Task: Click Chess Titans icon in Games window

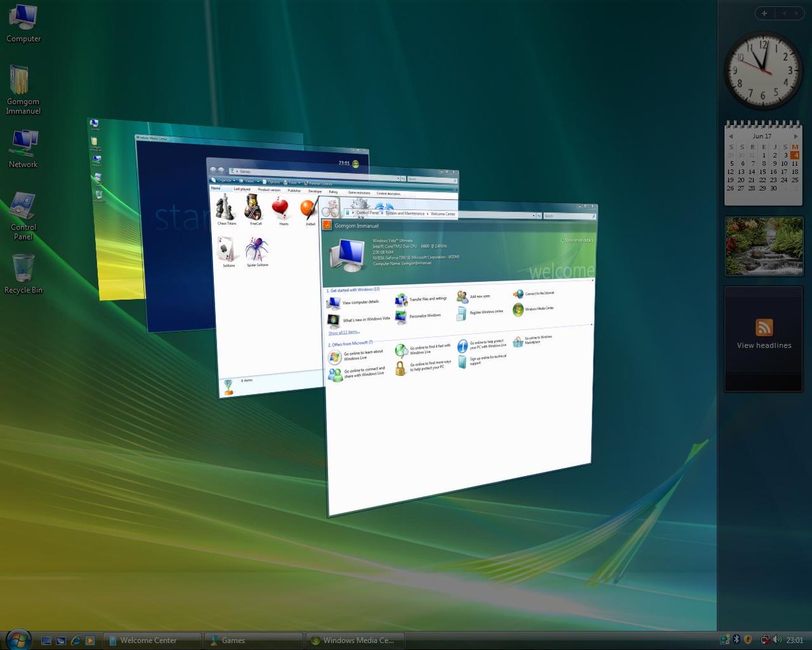Action: click(x=227, y=210)
